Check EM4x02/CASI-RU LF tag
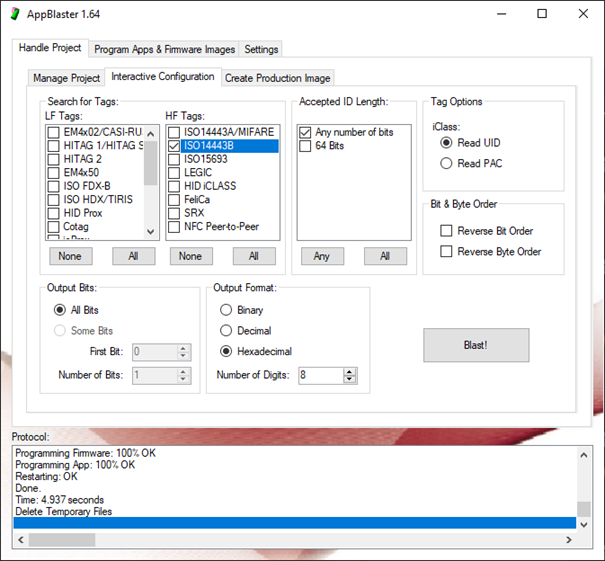This screenshot has width=605, height=561. pos(53,132)
